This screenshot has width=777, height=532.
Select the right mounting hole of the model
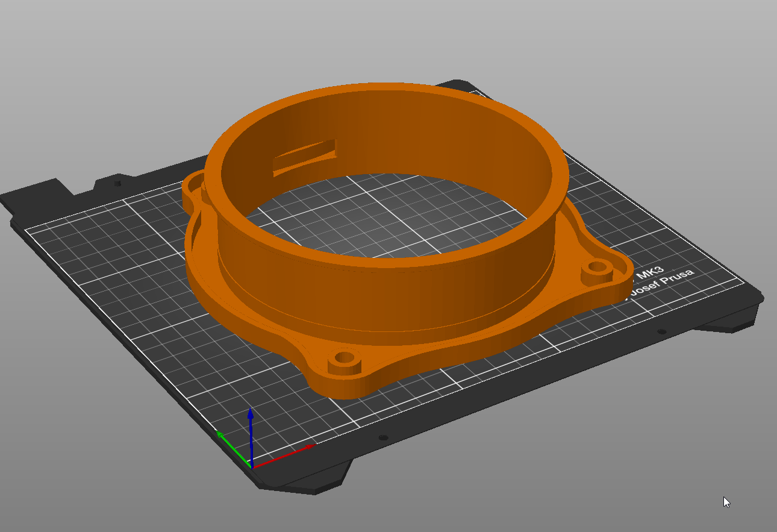pyautogui.click(x=598, y=266)
